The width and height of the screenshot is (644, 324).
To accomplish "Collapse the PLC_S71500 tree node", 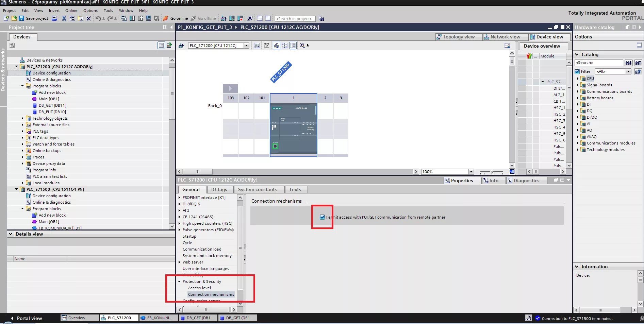I will [16, 189].
